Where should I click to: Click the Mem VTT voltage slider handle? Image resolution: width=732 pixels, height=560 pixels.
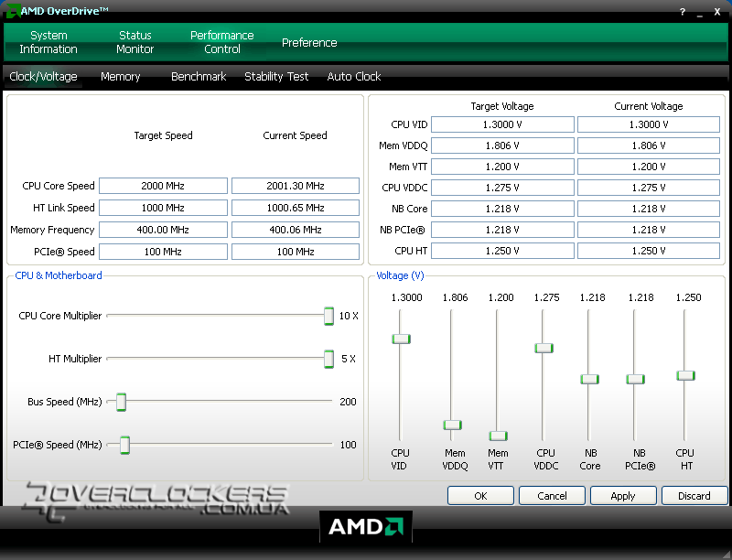[x=498, y=436]
